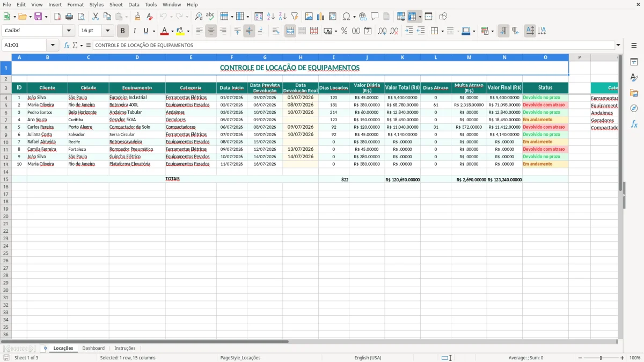Toggle Merge and Center Cells
Viewport: 644px width, 362px height.
coord(290,31)
